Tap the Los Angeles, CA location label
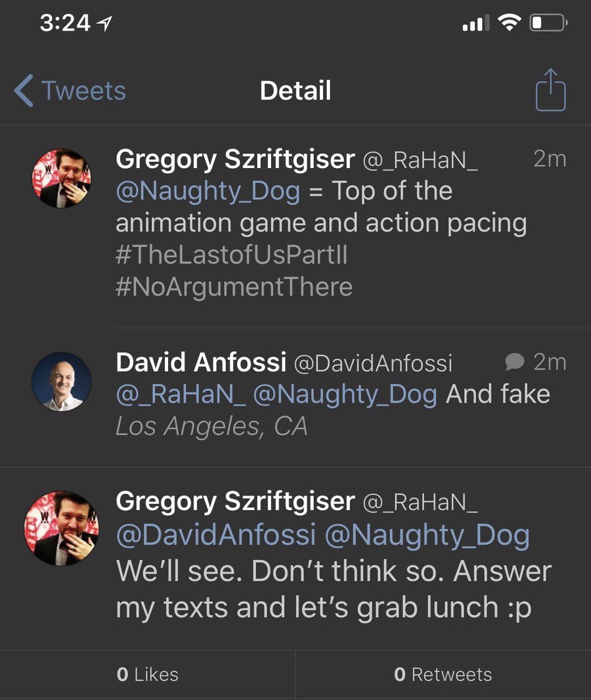The width and height of the screenshot is (591, 700). tap(212, 426)
